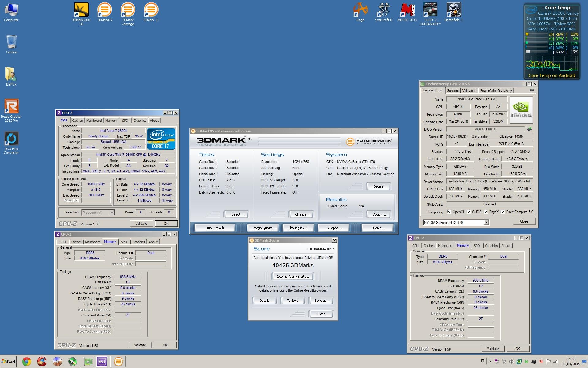Open the PowerColor Giveaway tab
Screen dimensions: 588x368
tap(496, 91)
